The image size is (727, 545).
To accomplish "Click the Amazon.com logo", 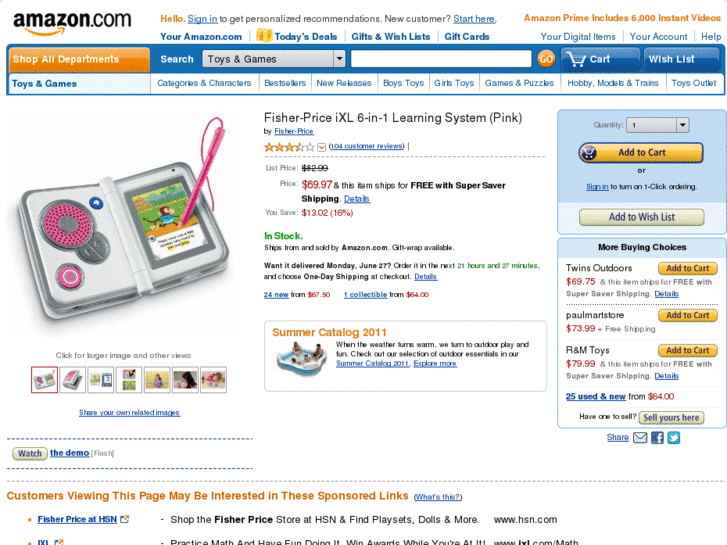I will coord(72,23).
